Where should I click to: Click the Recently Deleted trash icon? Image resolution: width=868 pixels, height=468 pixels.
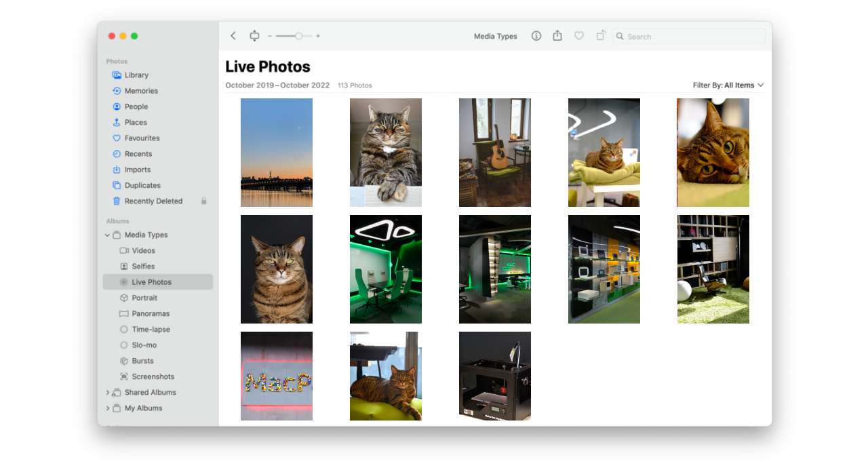click(117, 201)
